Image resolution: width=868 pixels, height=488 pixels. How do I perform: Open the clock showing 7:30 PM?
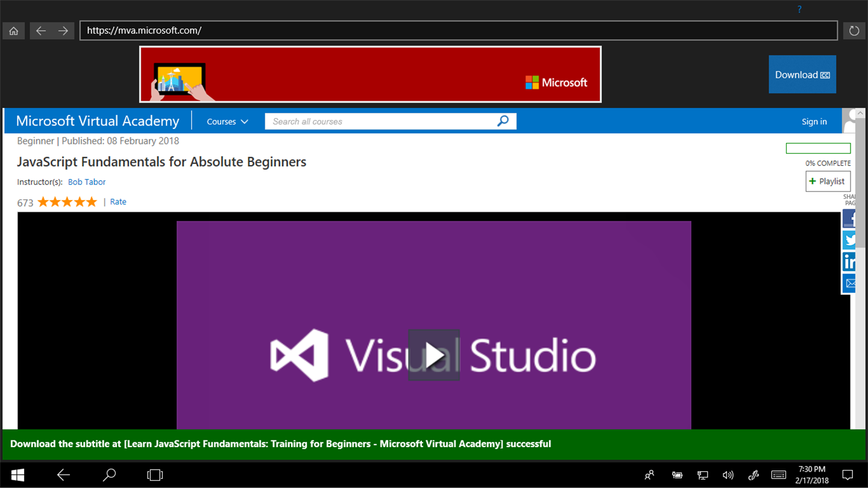812,475
